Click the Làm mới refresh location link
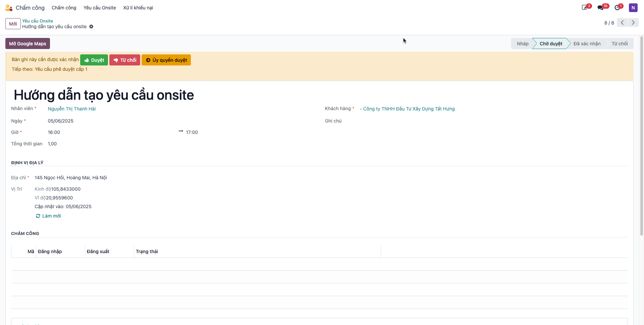The height and width of the screenshot is (325, 644). (48, 216)
